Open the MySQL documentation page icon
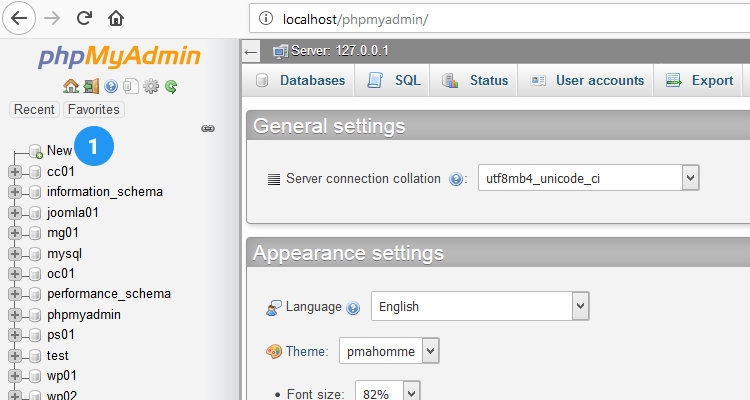Screen dimensions: 750x400 coord(131,86)
